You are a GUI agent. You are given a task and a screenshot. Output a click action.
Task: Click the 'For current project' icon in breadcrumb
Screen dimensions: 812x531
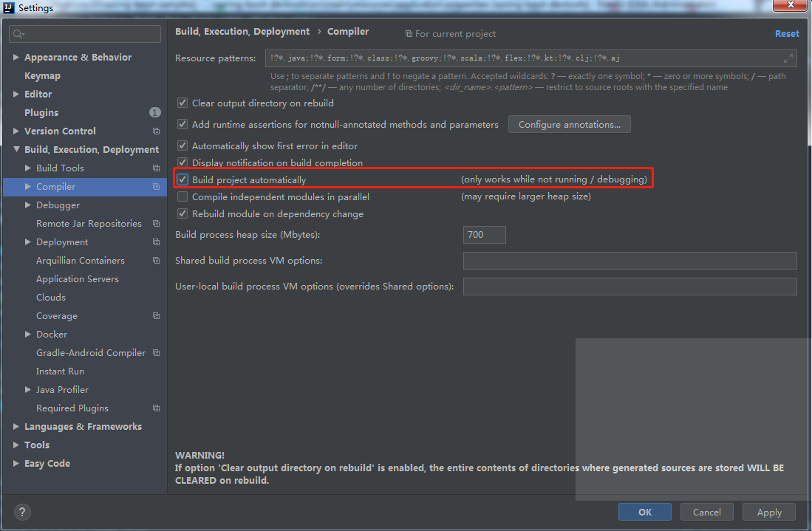[408, 34]
